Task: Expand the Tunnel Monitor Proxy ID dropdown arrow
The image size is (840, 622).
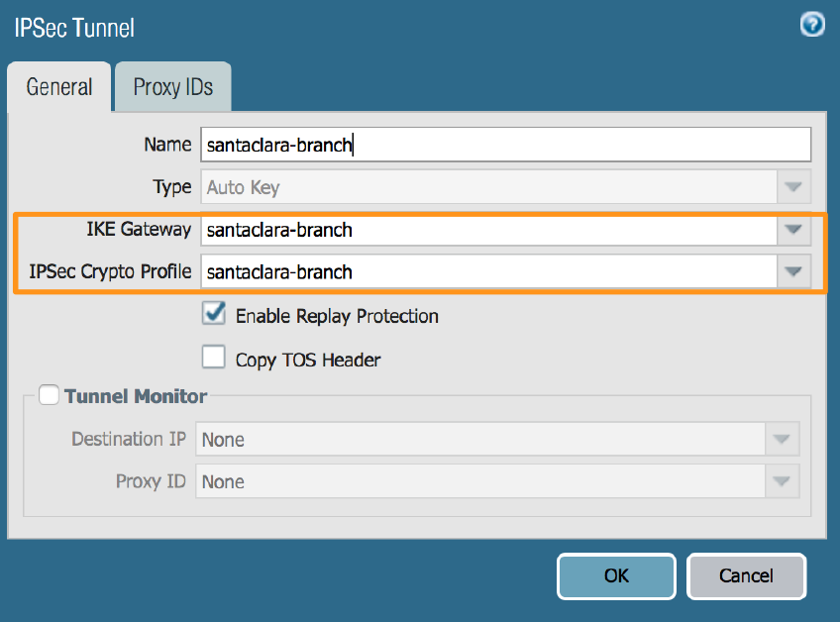Action: (782, 482)
